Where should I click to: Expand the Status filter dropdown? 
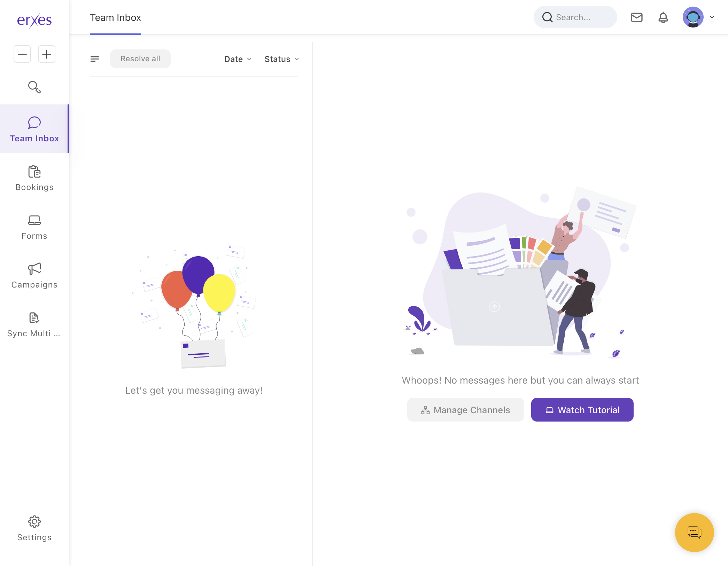(282, 59)
